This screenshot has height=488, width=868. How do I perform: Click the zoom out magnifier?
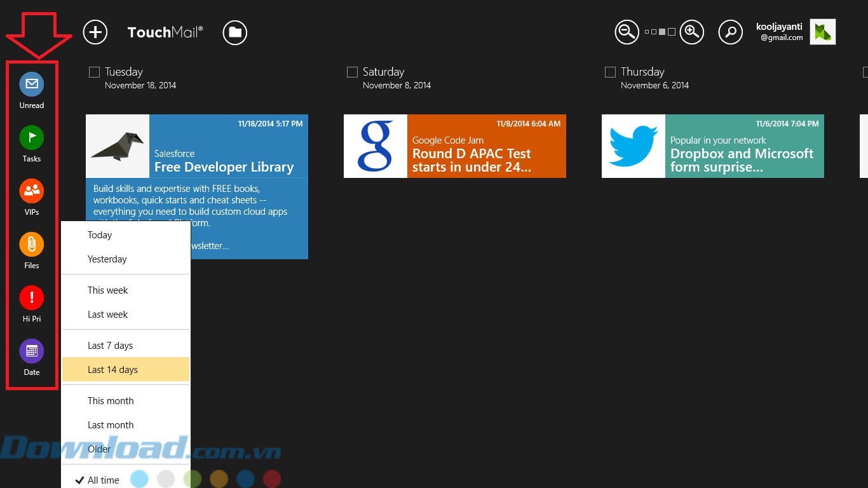627,32
